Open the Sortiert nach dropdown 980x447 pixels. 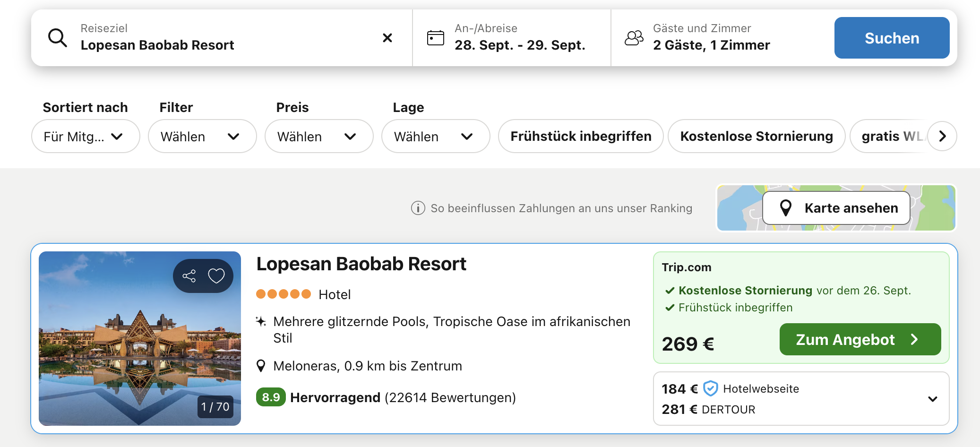coord(86,136)
